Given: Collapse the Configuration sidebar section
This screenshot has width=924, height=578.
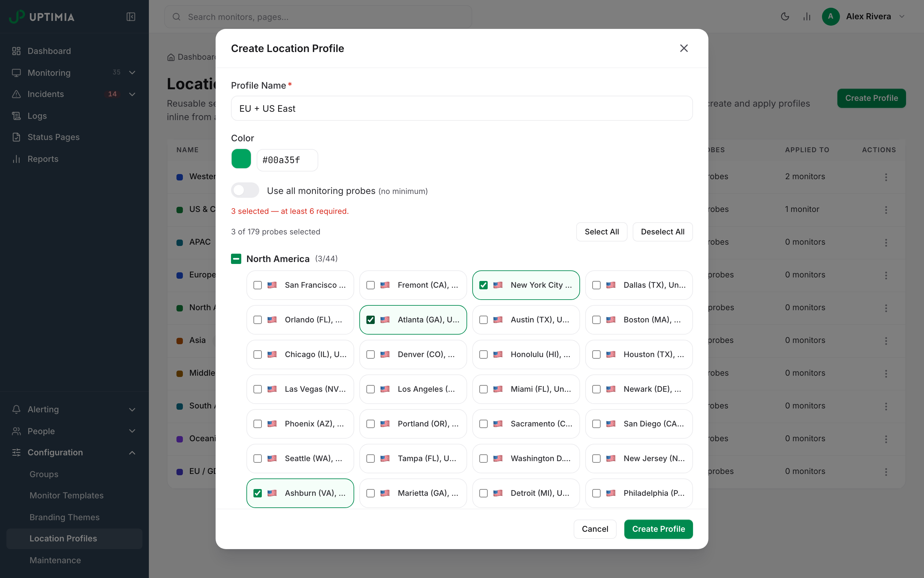Looking at the screenshot, I should click(132, 453).
